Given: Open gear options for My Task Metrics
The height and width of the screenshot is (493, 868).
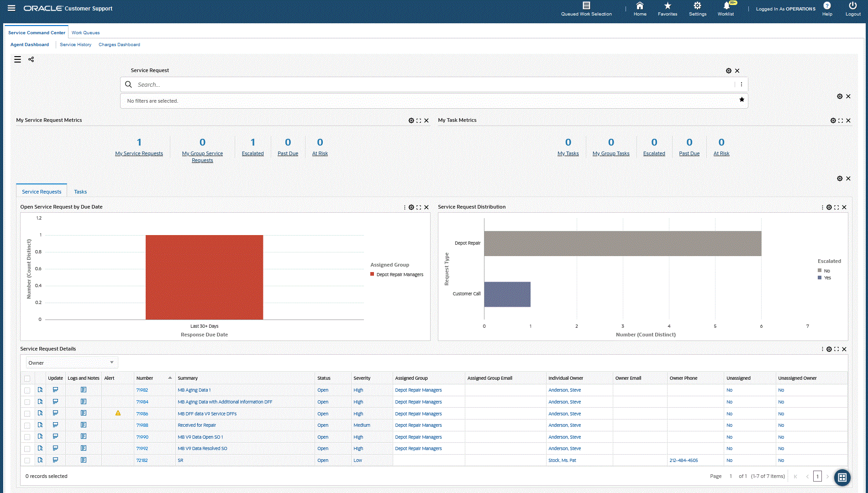Looking at the screenshot, I should (x=833, y=121).
